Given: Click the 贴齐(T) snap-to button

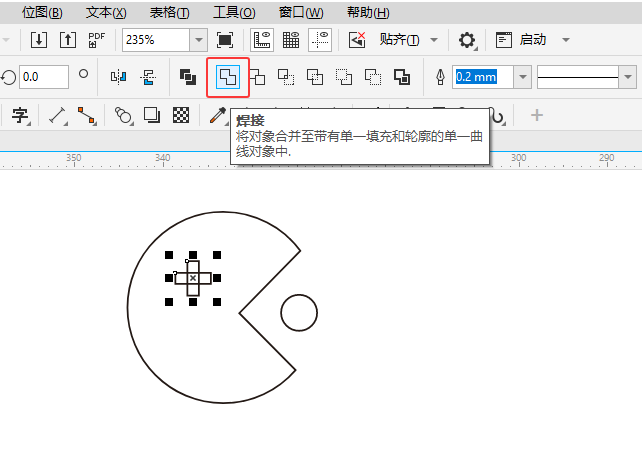Looking at the screenshot, I should pos(399,40).
